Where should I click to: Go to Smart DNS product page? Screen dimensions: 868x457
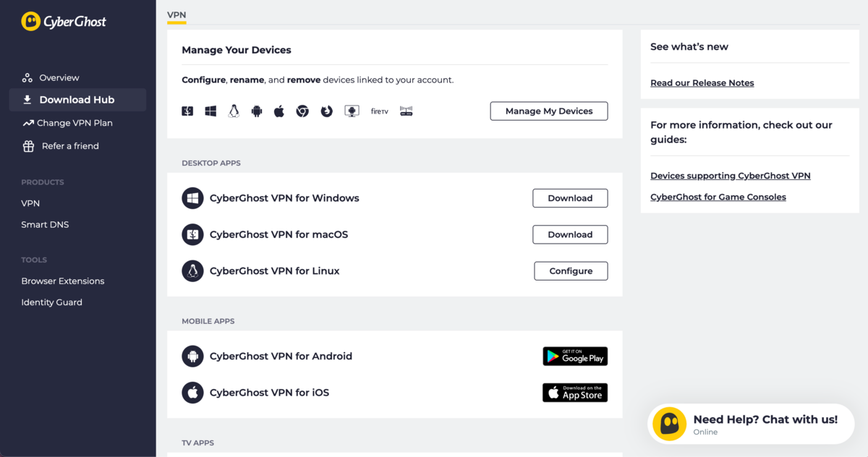click(45, 225)
